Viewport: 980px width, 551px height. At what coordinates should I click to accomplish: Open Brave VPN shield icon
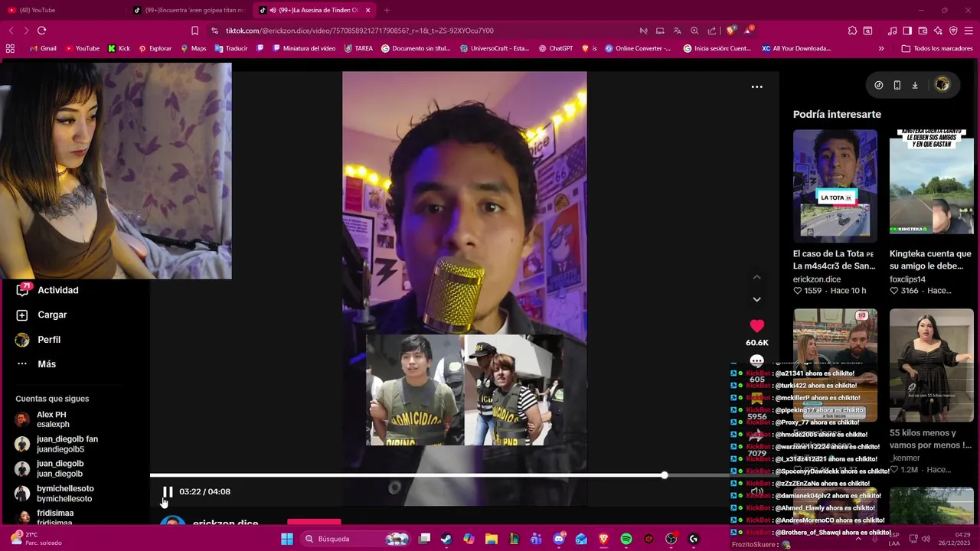(953, 31)
